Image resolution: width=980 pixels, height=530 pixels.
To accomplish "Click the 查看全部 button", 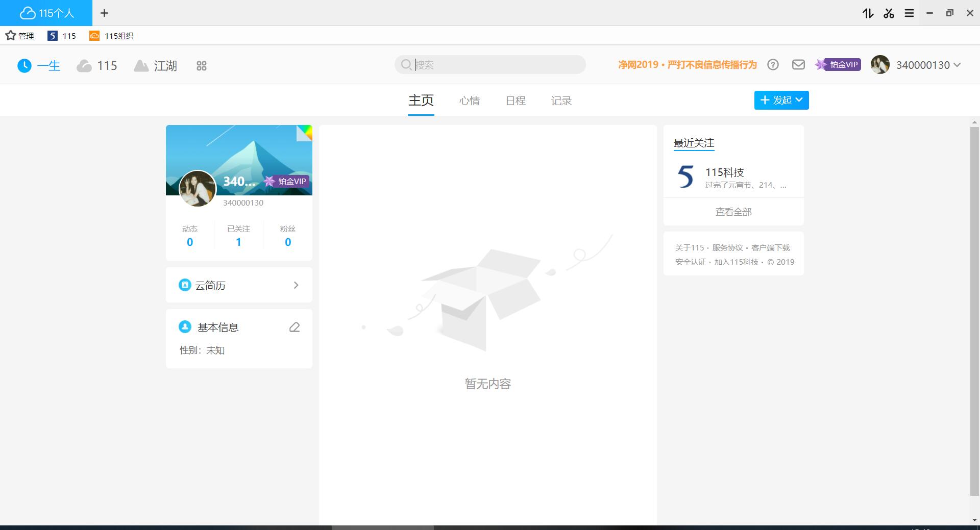I will coord(733,211).
